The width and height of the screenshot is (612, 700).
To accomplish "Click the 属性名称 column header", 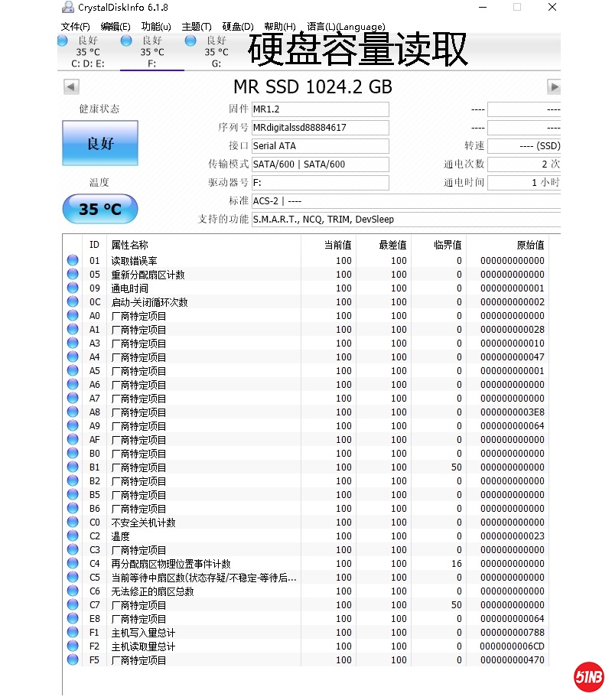I will coord(130,245).
